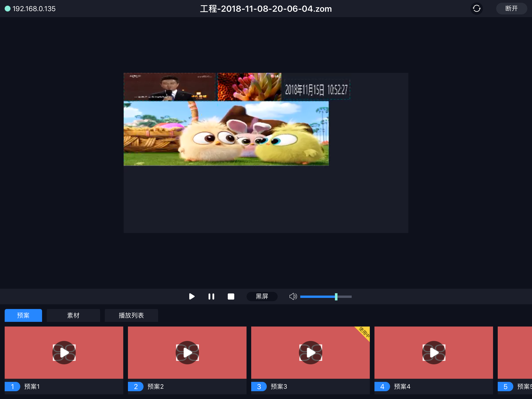The height and width of the screenshot is (399, 532).
Task: Open the 预案4 thumbnail
Action: pyautogui.click(x=434, y=353)
